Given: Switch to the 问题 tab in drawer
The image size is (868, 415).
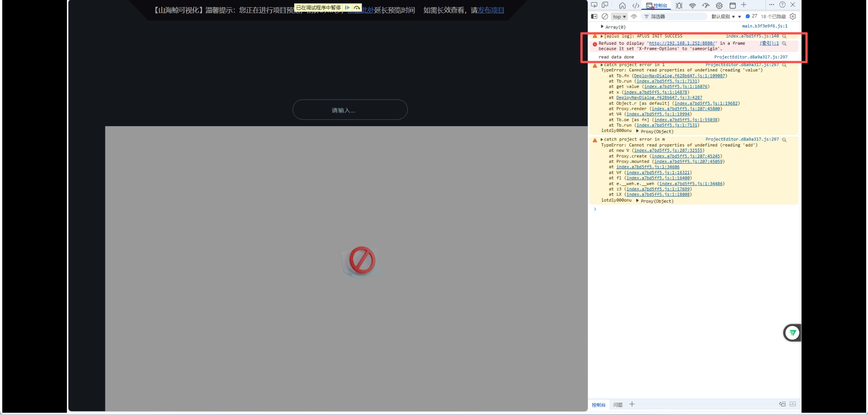Looking at the screenshot, I should [x=618, y=405].
